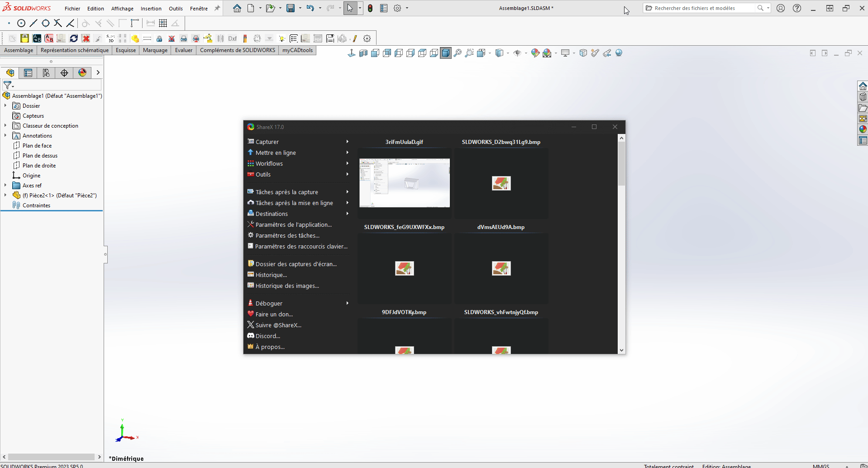
Task: Click the Save icon in the top toolbar
Action: pyautogui.click(x=291, y=8)
